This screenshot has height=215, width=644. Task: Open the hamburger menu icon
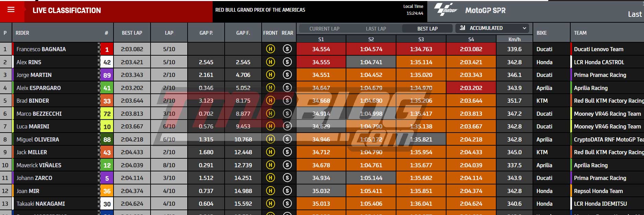point(11,10)
